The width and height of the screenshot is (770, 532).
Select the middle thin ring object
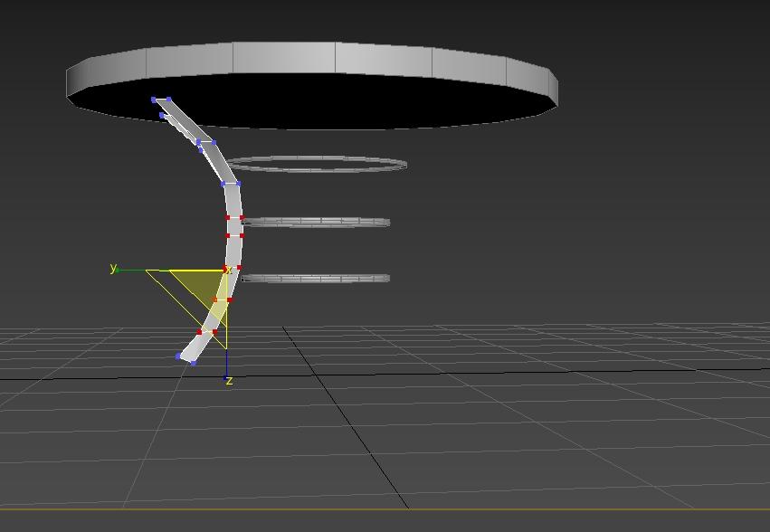[x=315, y=223]
